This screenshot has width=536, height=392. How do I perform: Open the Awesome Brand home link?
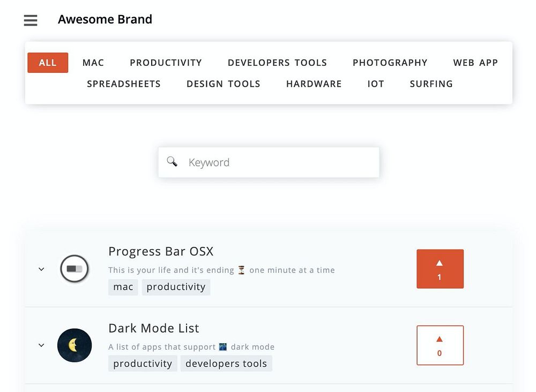tap(105, 19)
